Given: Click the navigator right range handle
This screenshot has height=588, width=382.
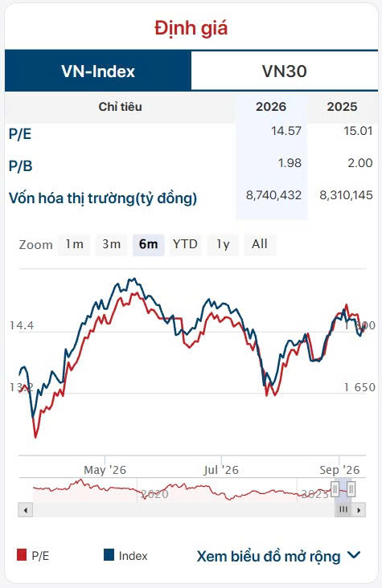Looking at the screenshot, I should tap(351, 489).
